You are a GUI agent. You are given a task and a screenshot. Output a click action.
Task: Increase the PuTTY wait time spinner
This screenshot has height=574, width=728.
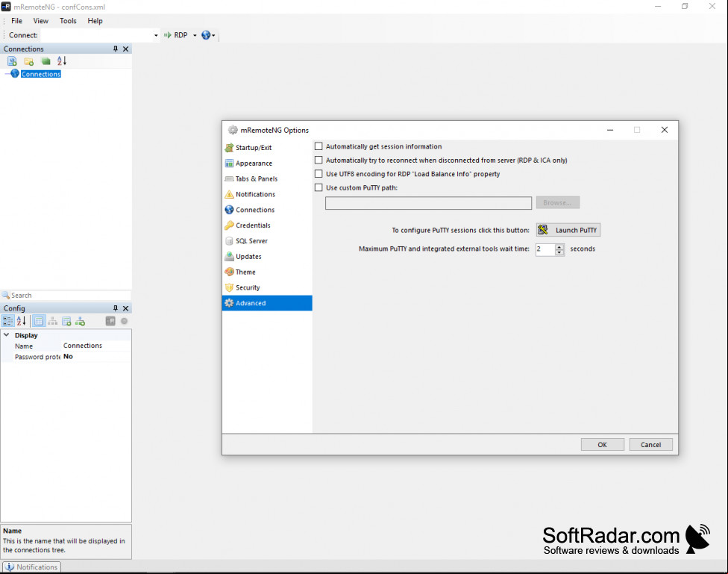click(x=559, y=246)
